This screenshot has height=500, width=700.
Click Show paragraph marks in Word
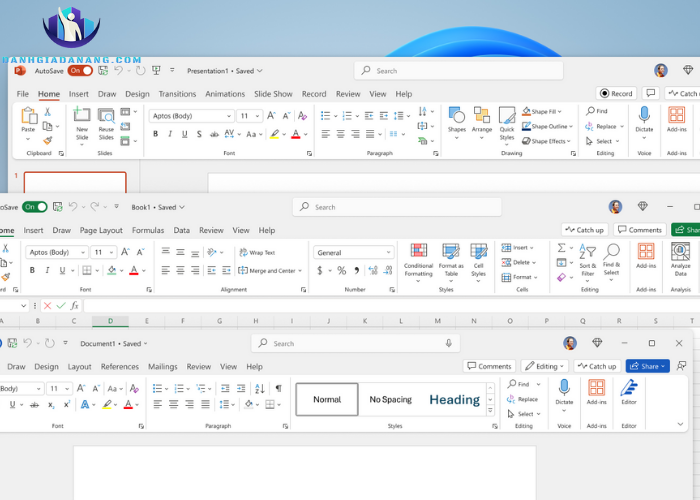(x=279, y=388)
